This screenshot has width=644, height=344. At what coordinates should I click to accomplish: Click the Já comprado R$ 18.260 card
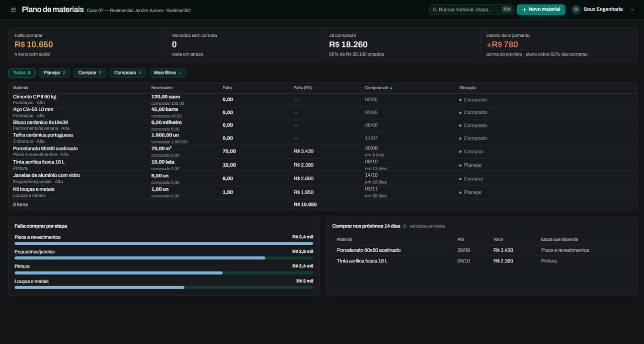[x=401, y=45]
